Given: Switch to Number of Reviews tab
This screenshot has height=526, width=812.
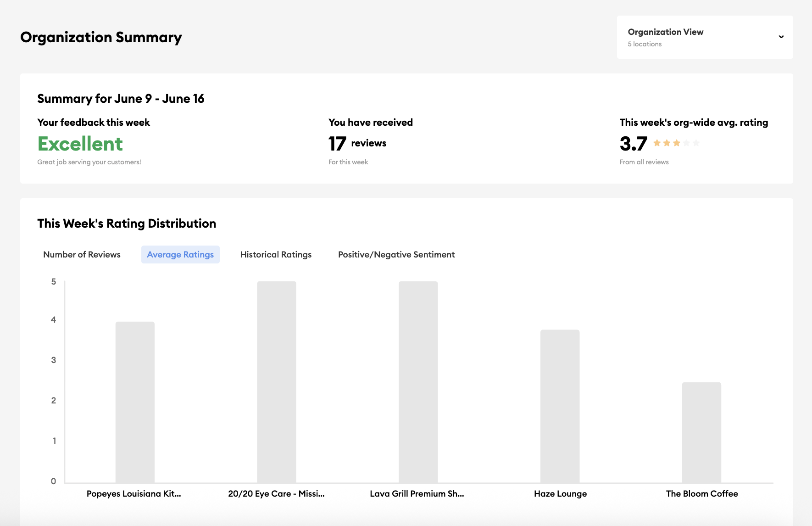Looking at the screenshot, I should pyautogui.click(x=81, y=254).
